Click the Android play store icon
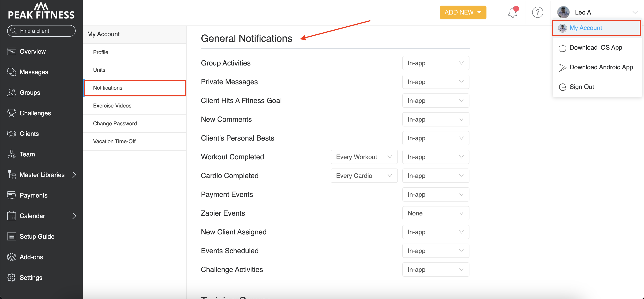This screenshot has height=299, width=644. pos(563,67)
